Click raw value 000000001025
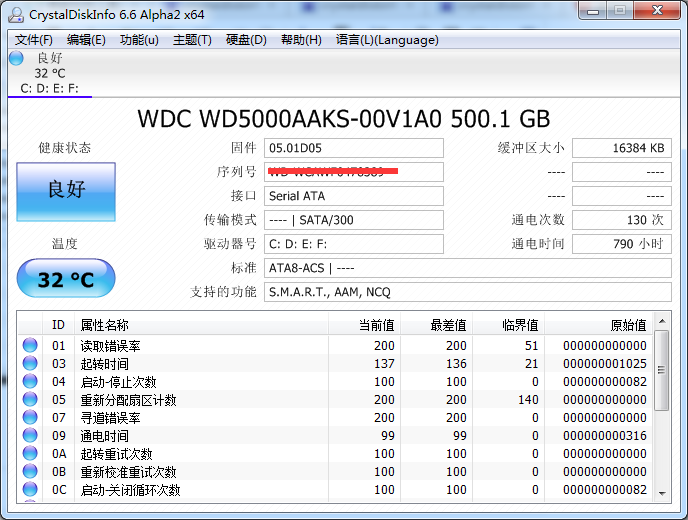 pyautogui.click(x=605, y=364)
